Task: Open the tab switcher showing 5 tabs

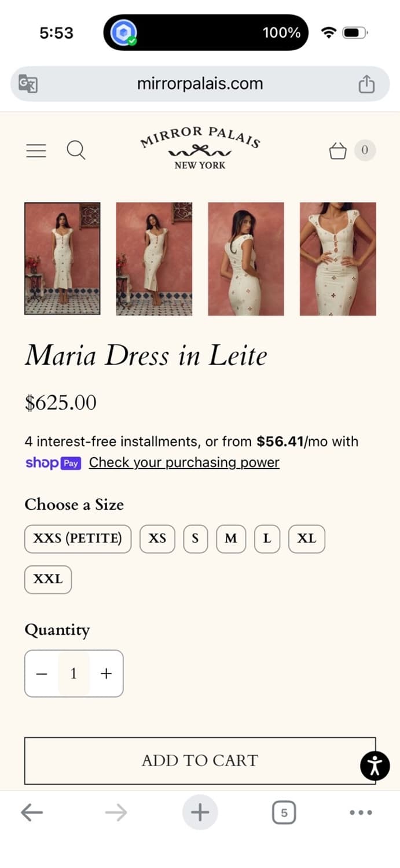Action: point(284,812)
